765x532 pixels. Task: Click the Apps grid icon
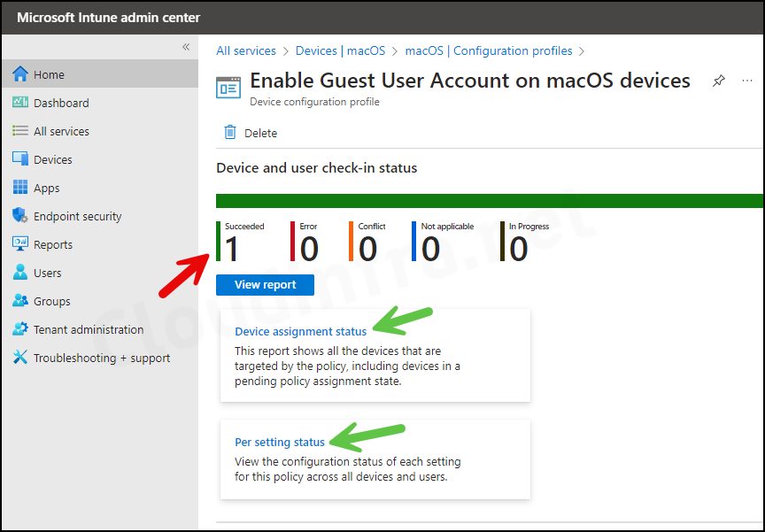pyautogui.click(x=20, y=188)
